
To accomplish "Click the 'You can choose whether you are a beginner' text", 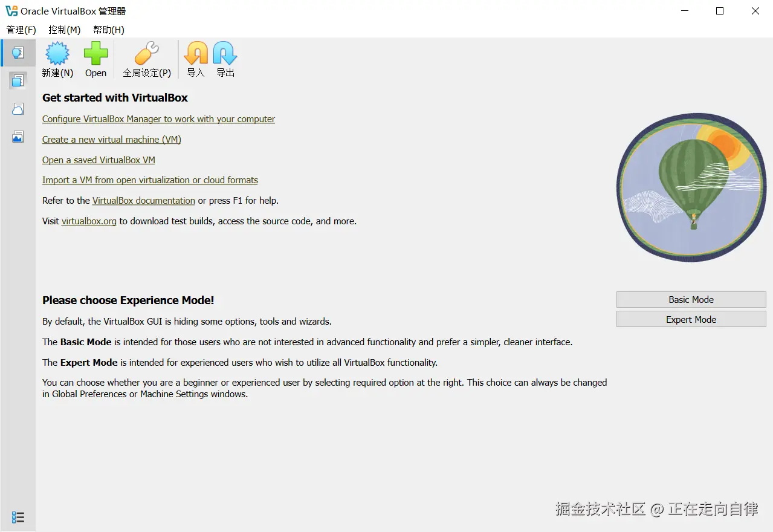I will (325, 388).
